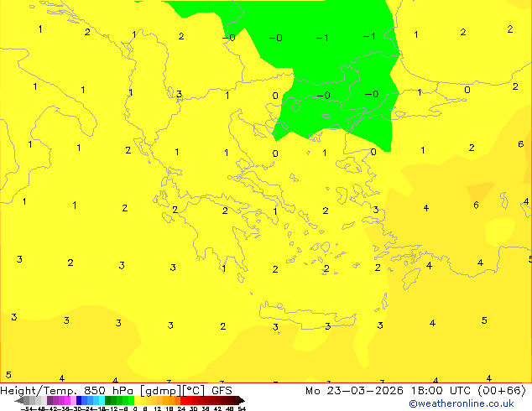
Task: Click the right-pointing arrow end of the legend
Action: pos(242,400)
